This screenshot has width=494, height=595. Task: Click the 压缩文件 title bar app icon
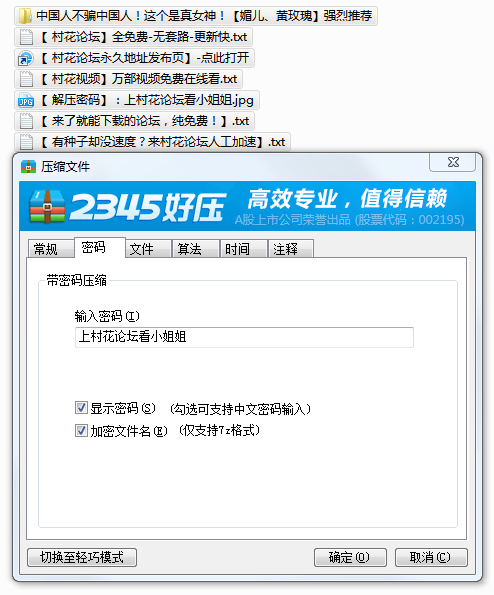click(x=28, y=167)
